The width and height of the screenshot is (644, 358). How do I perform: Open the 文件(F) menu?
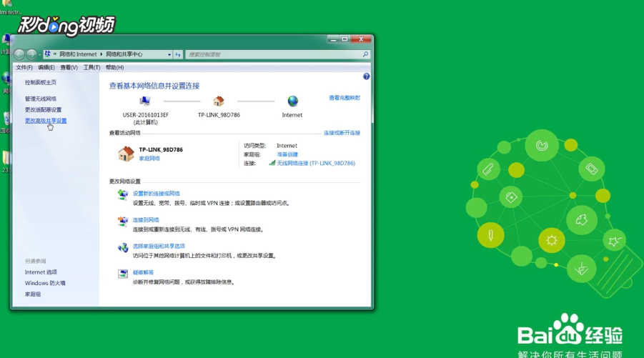(x=24, y=67)
